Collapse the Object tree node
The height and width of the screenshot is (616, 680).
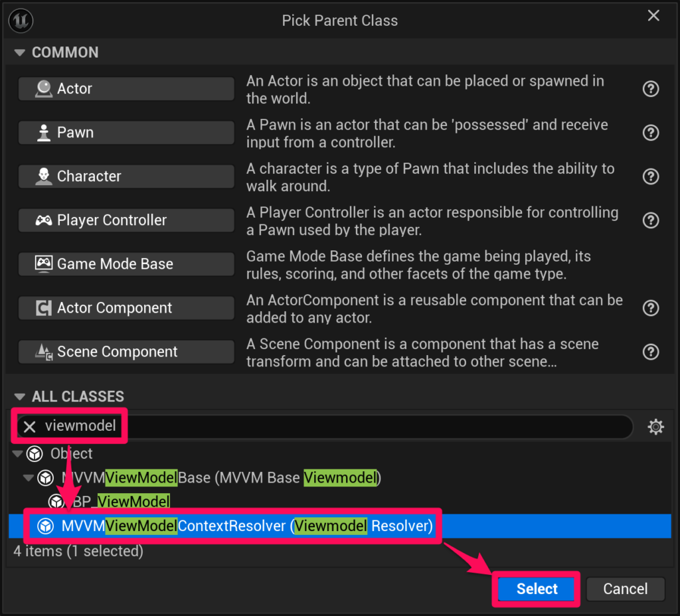coord(17,454)
